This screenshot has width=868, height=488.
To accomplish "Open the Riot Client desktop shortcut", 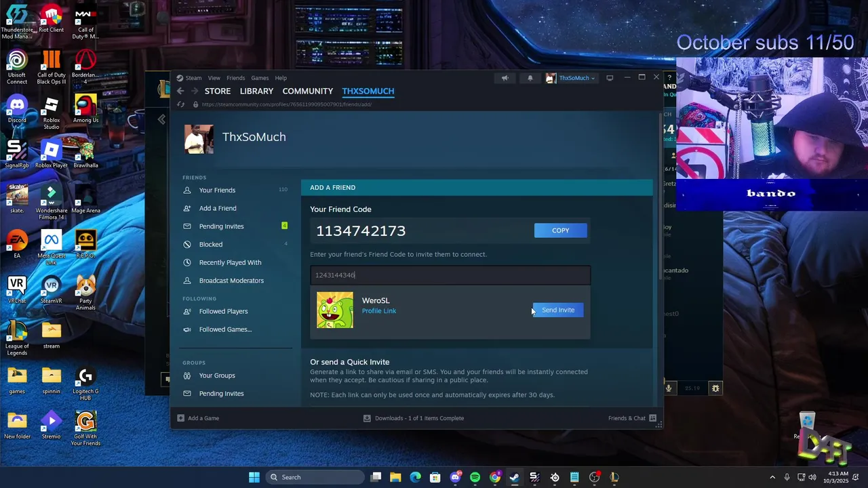I will point(51,20).
